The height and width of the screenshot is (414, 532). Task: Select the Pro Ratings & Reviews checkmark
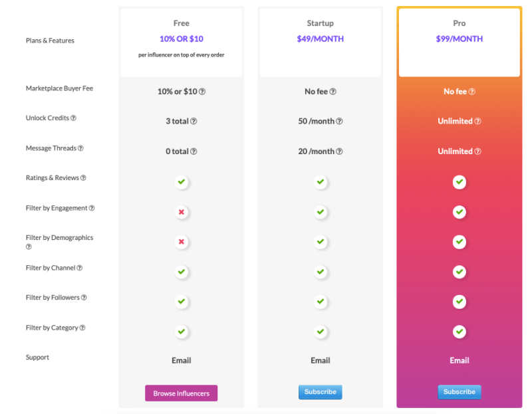click(460, 182)
